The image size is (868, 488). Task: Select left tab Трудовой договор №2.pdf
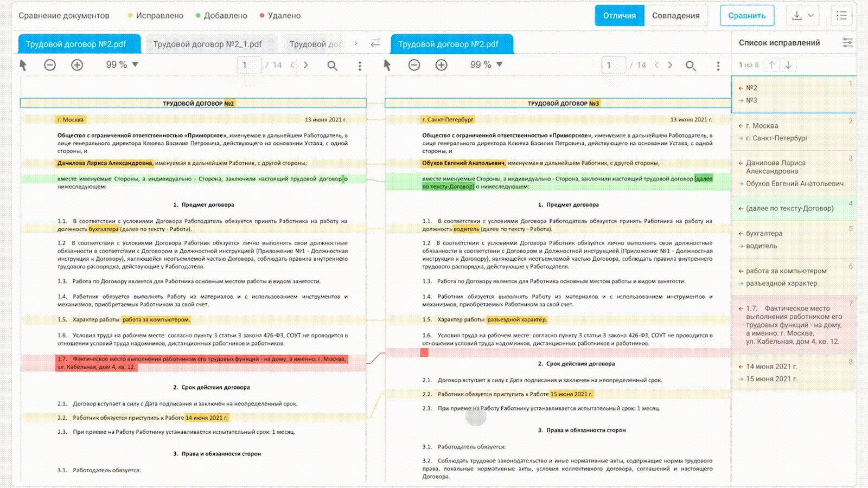[x=80, y=44]
